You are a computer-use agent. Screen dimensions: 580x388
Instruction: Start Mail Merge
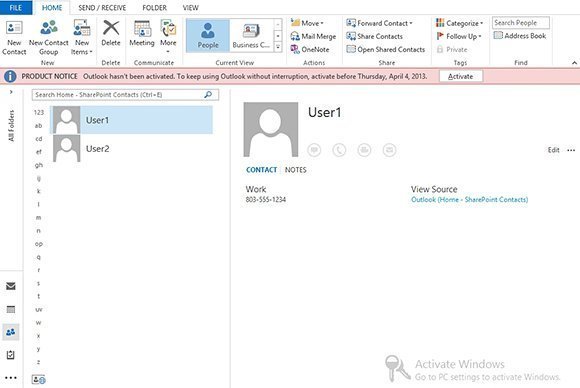pyautogui.click(x=313, y=36)
